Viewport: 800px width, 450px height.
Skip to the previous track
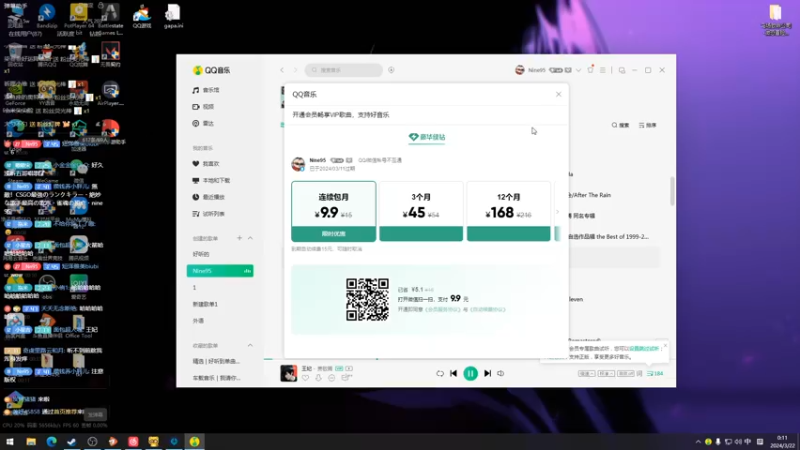coord(454,373)
